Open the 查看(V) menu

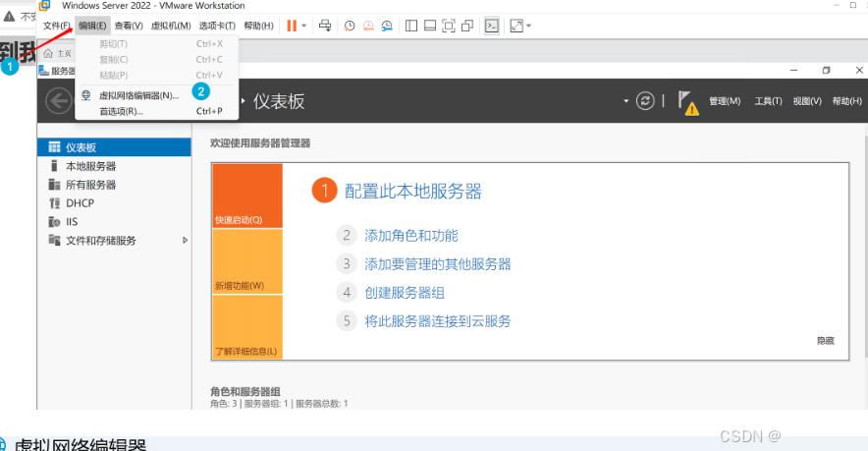(129, 26)
